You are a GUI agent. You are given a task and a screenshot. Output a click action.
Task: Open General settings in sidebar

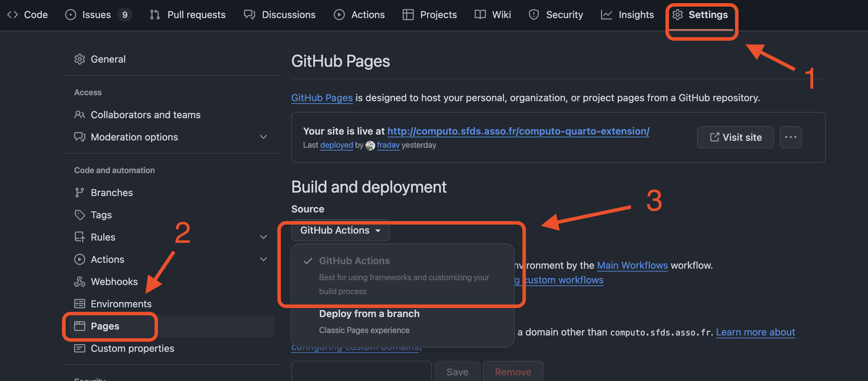point(172,59)
